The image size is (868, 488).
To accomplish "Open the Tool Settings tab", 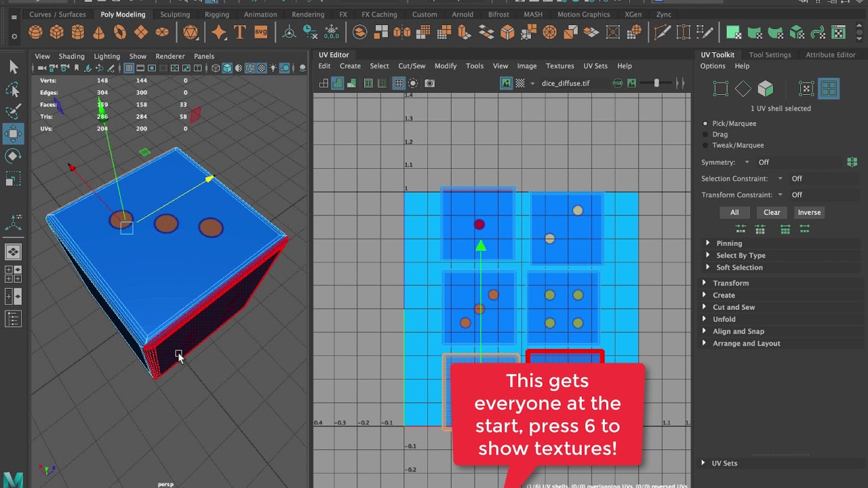I will coord(770,55).
